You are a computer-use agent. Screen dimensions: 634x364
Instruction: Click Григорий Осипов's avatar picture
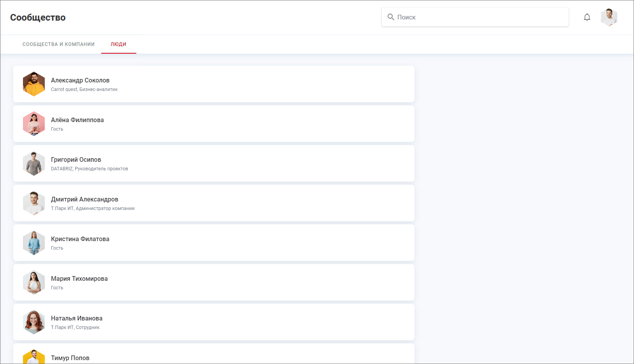[x=34, y=163]
